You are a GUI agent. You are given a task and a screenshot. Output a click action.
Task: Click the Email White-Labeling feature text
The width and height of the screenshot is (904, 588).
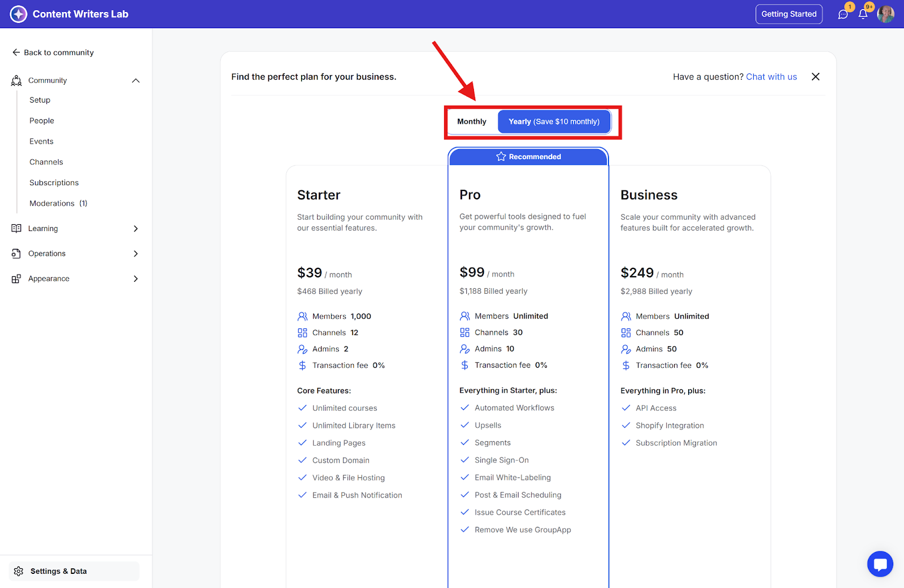[x=512, y=478]
